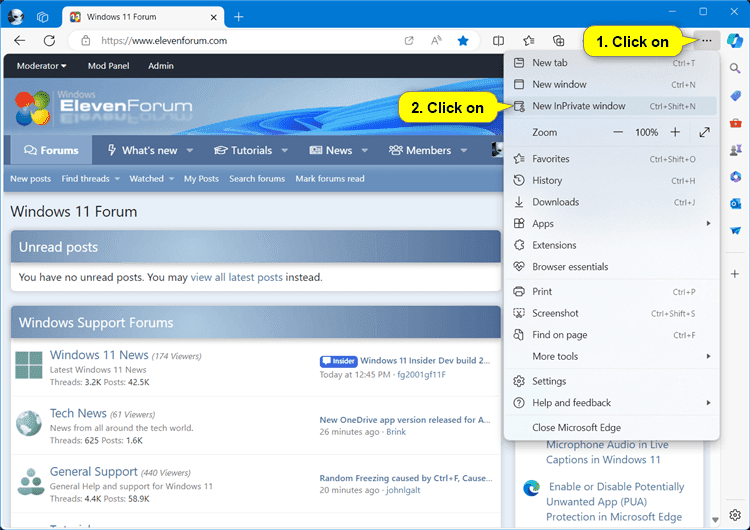Open the sidebar Microsoft 365 icon

click(735, 177)
